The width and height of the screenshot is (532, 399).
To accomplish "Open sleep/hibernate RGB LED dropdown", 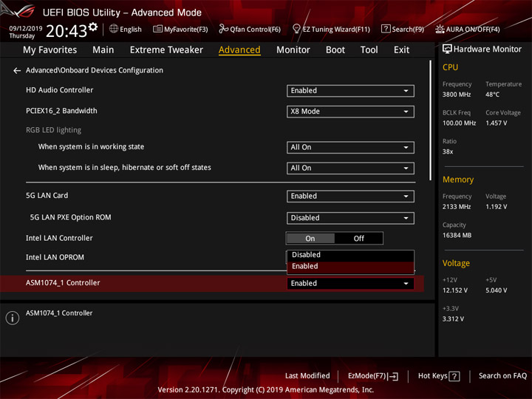I will click(350, 168).
